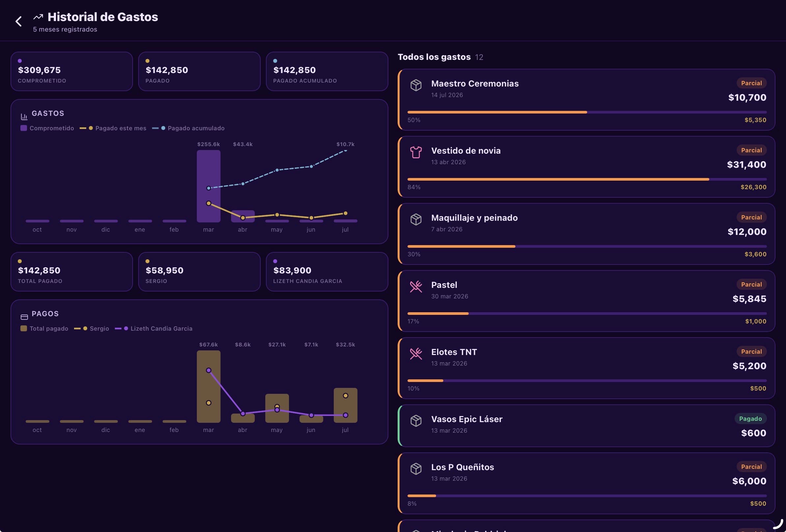Open the $309,675 Comprometido summary card
This screenshot has height=532, width=786.
(72, 71)
